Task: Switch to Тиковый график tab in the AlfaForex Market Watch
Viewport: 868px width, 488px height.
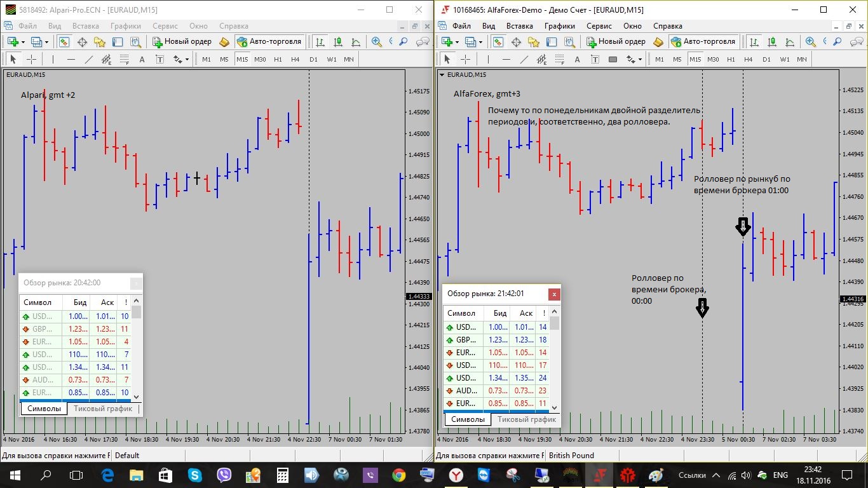Action: (x=527, y=419)
